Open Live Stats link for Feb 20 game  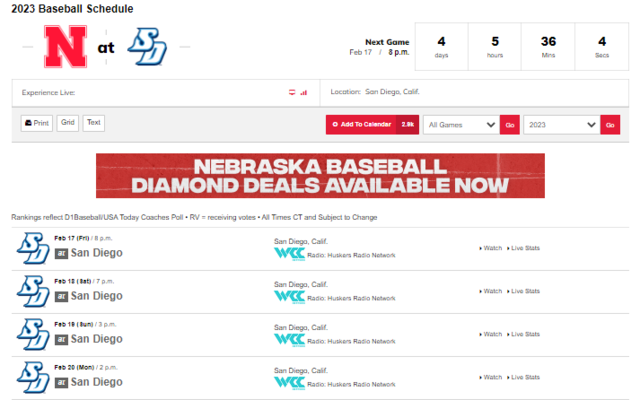coord(523,377)
